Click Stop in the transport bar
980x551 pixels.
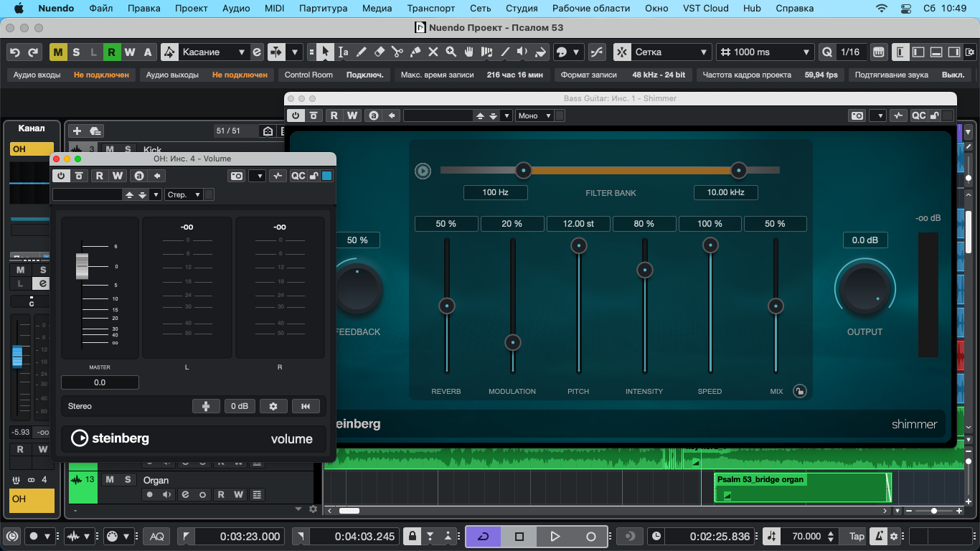(x=519, y=536)
